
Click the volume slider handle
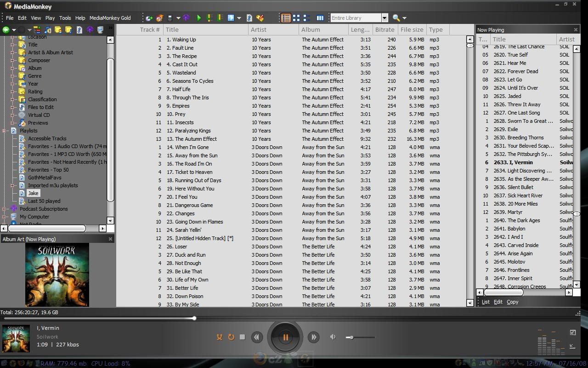pyautogui.click(x=351, y=337)
